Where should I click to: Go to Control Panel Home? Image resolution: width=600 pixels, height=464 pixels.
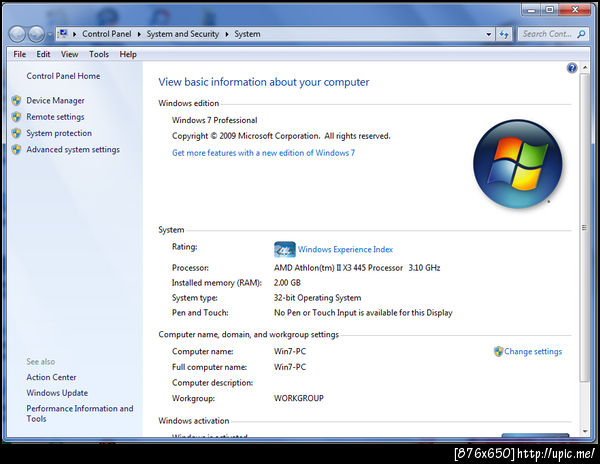click(63, 76)
